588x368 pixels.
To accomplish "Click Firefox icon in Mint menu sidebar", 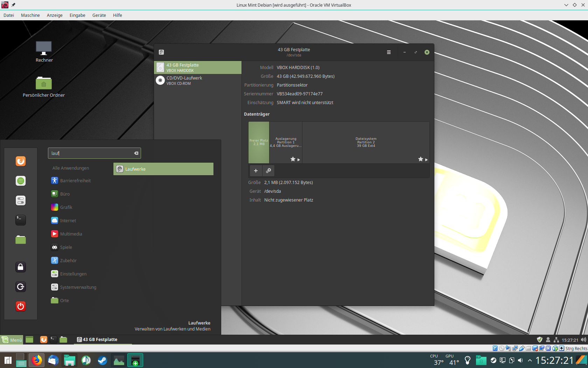I will pyautogui.click(x=21, y=161).
